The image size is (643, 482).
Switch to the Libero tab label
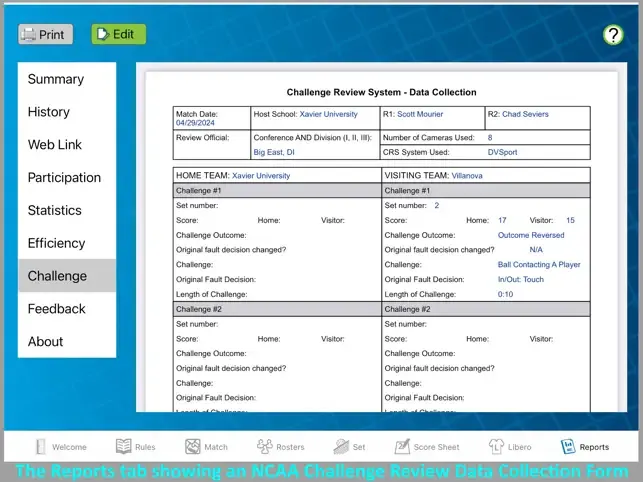pyautogui.click(x=519, y=447)
